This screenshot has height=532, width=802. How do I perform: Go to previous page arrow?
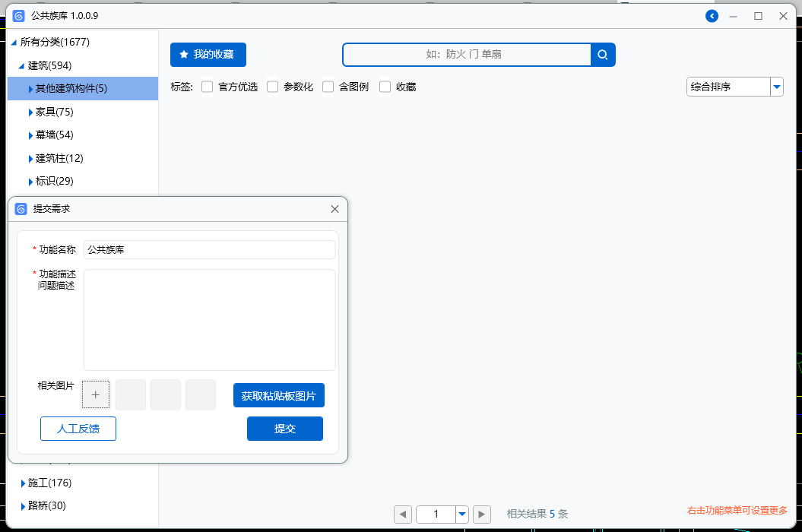point(403,515)
